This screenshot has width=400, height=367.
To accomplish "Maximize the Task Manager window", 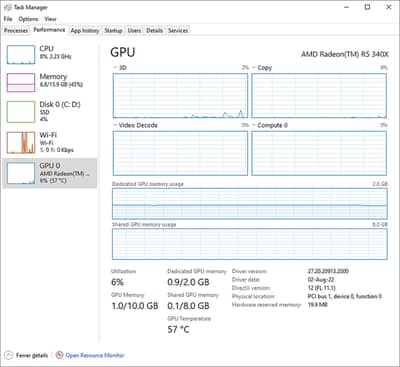I will [x=367, y=7].
